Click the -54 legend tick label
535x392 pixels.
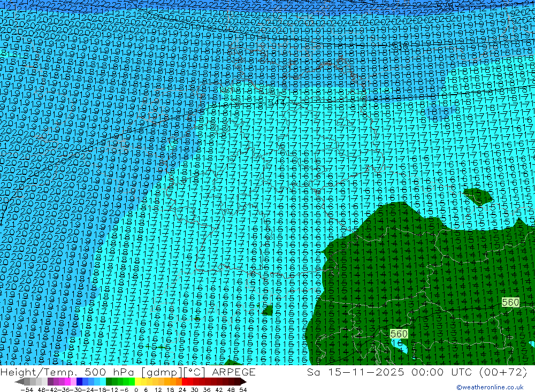27,390
